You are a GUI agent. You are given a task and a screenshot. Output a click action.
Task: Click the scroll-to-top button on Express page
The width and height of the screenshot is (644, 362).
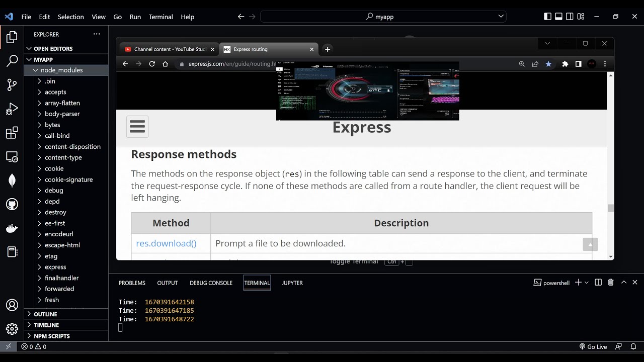[590, 244]
